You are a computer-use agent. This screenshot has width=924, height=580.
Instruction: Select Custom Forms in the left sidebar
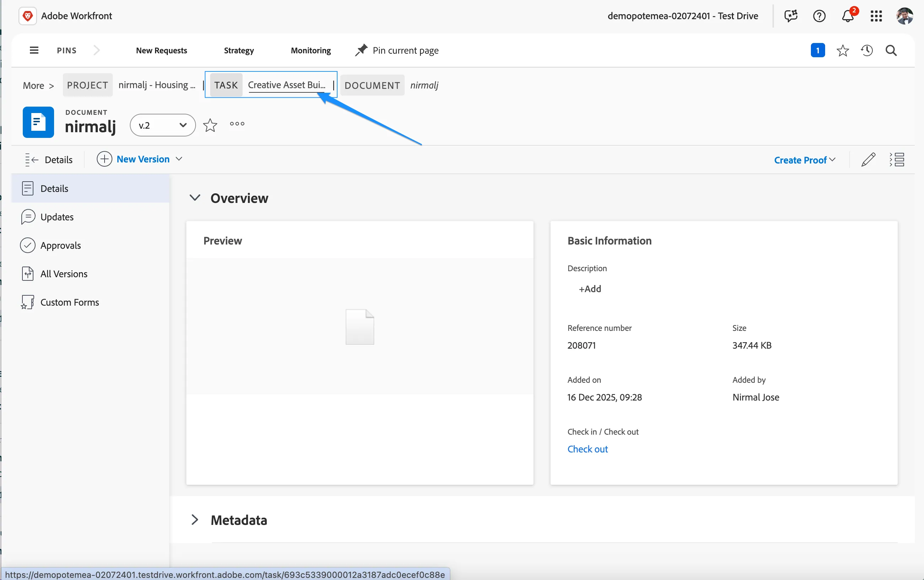tap(91, 302)
